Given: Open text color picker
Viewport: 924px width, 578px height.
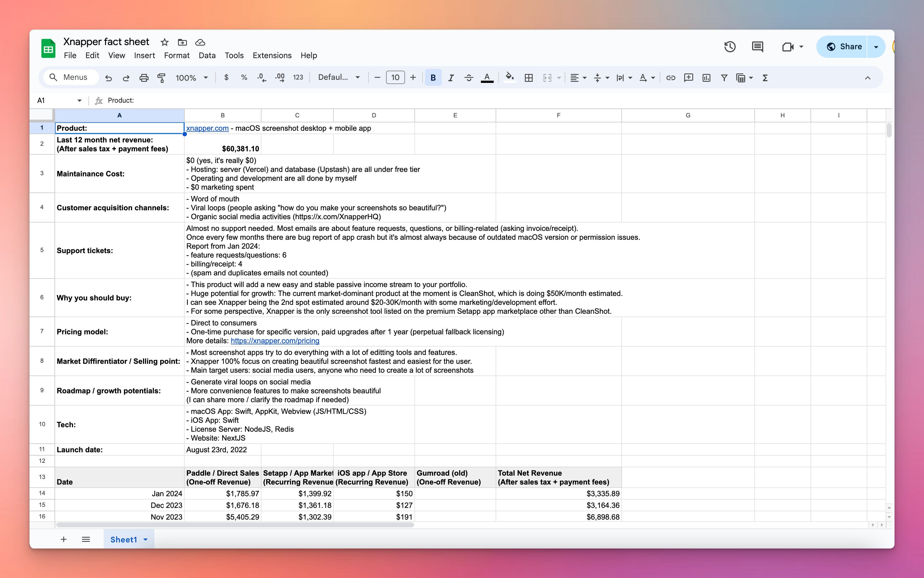Looking at the screenshot, I should click(x=487, y=78).
